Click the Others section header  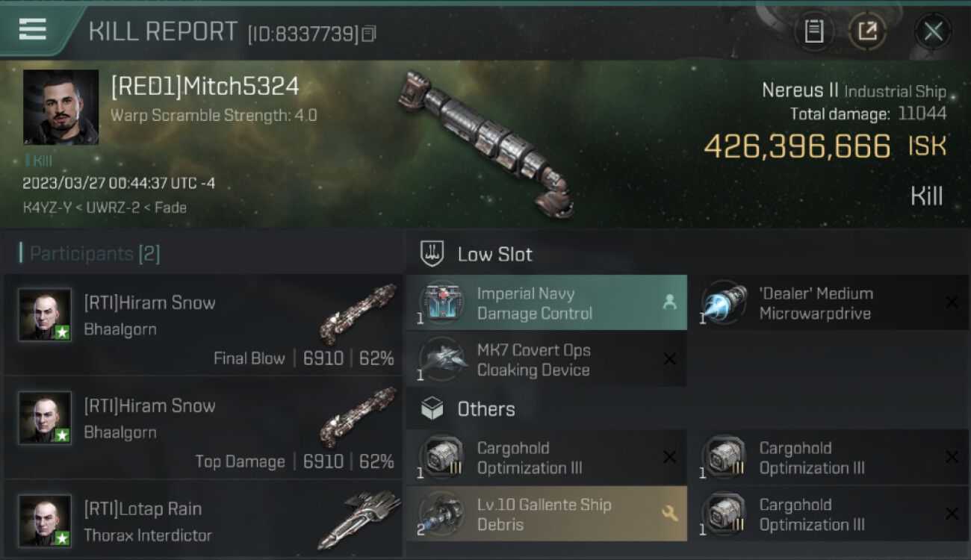pyautogui.click(x=486, y=409)
